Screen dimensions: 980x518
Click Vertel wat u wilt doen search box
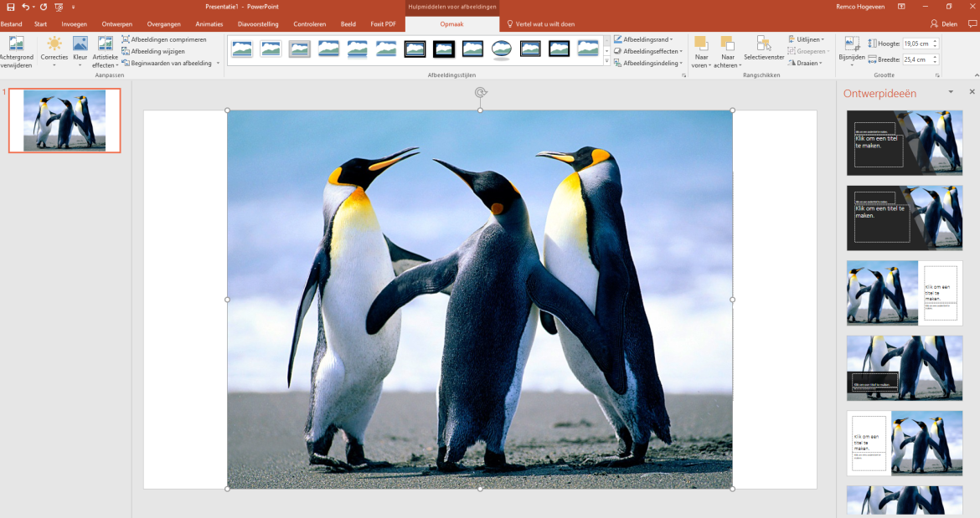tap(540, 24)
